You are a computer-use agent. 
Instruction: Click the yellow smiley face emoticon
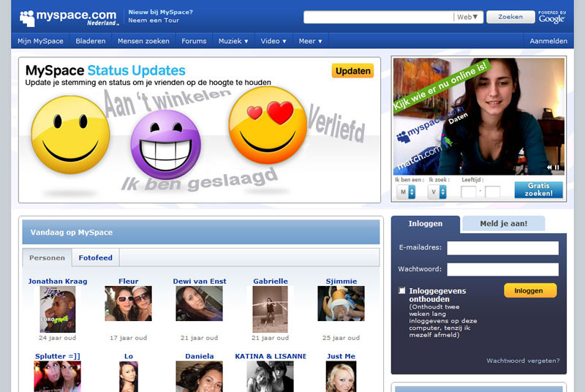(70, 135)
